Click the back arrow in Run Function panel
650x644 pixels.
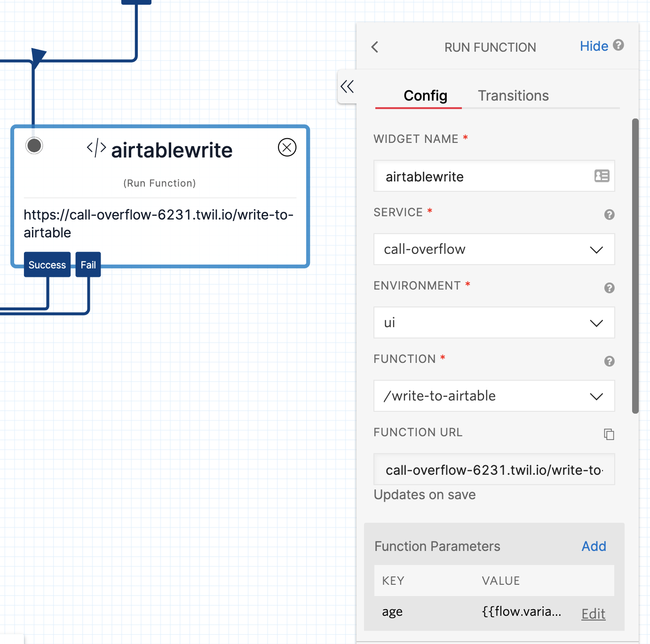coord(375,47)
